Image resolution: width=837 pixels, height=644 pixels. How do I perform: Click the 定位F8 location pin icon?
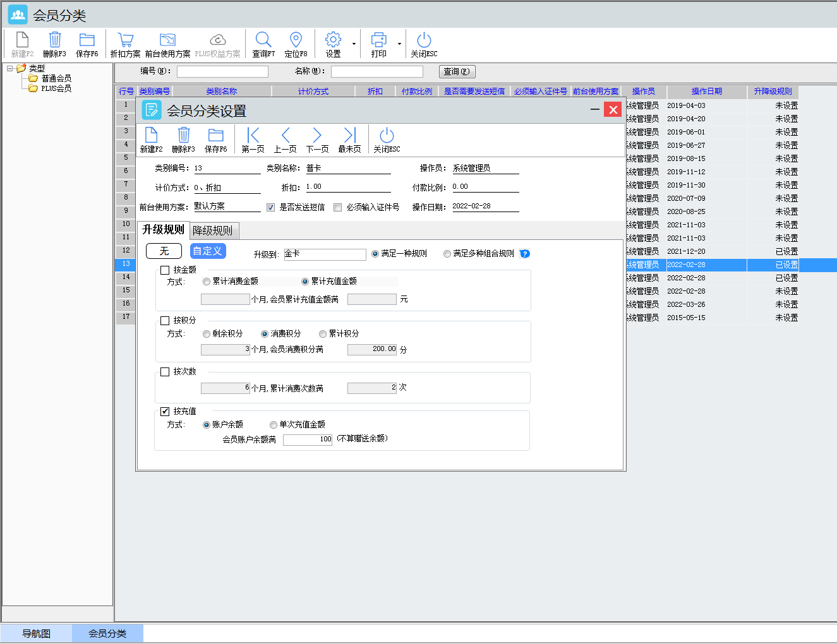coord(296,40)
